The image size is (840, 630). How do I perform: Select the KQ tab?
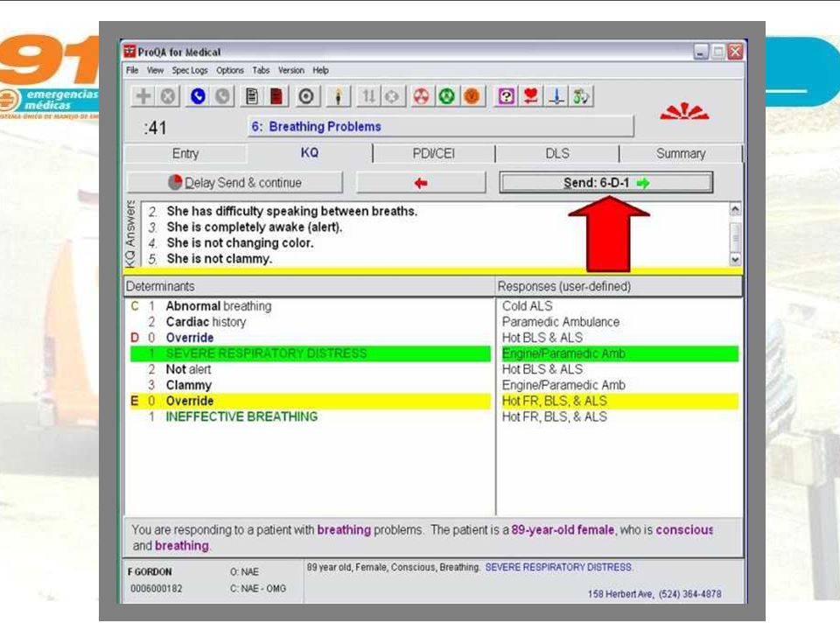pyautogui.click(x=310, y=152)
